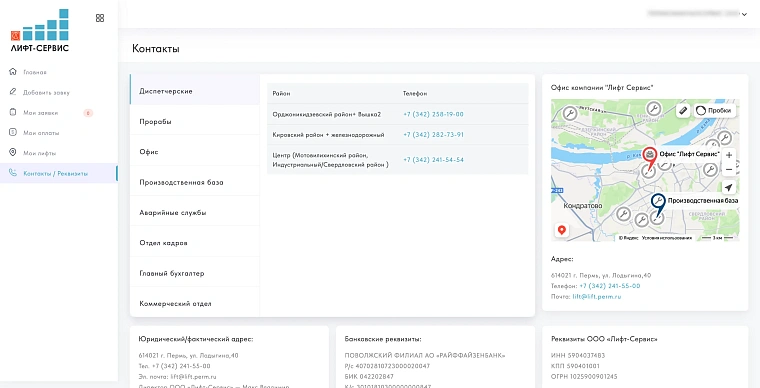Click the red placemark button on map corner

pos(562,230)
